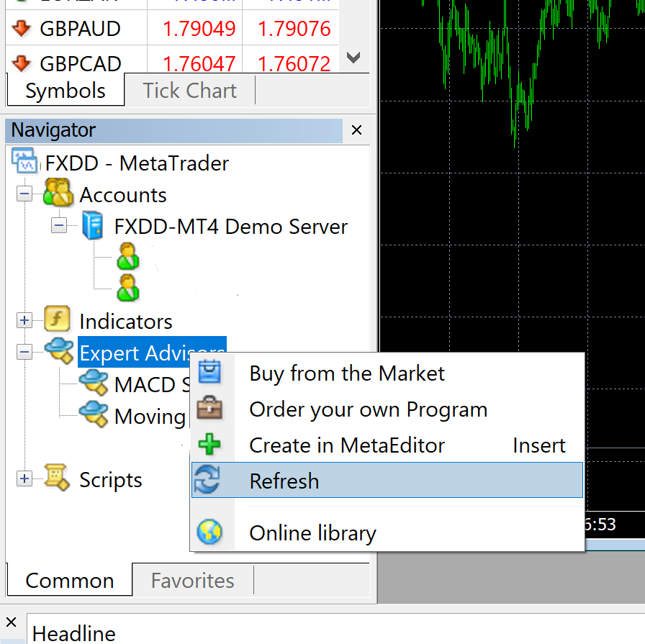Click the GBPAUD ask price 1.79076
645x644 pixels.
294,28
